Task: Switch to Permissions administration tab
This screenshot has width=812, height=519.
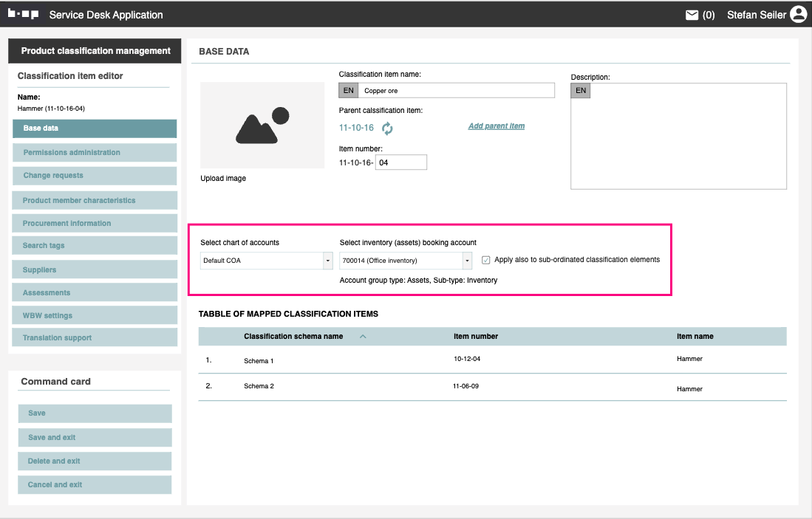Action: (95, 153)
